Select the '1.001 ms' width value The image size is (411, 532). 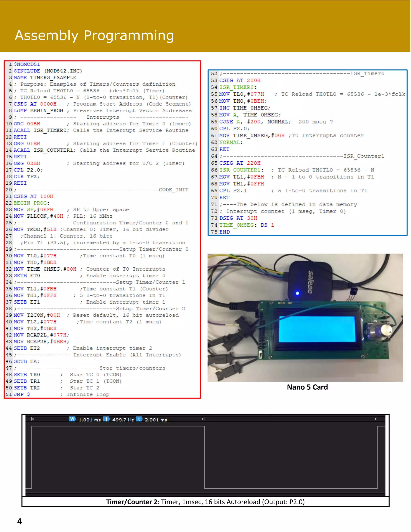pos(90,420)
